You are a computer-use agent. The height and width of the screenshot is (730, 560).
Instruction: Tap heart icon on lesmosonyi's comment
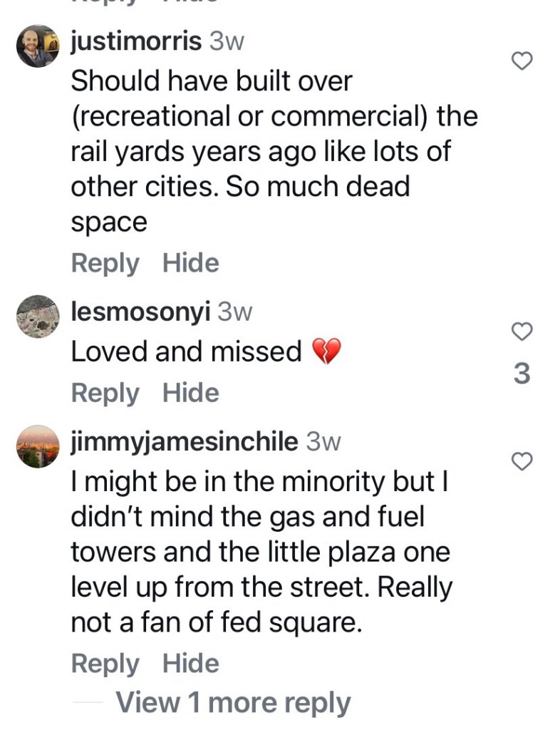coord(522,331)
